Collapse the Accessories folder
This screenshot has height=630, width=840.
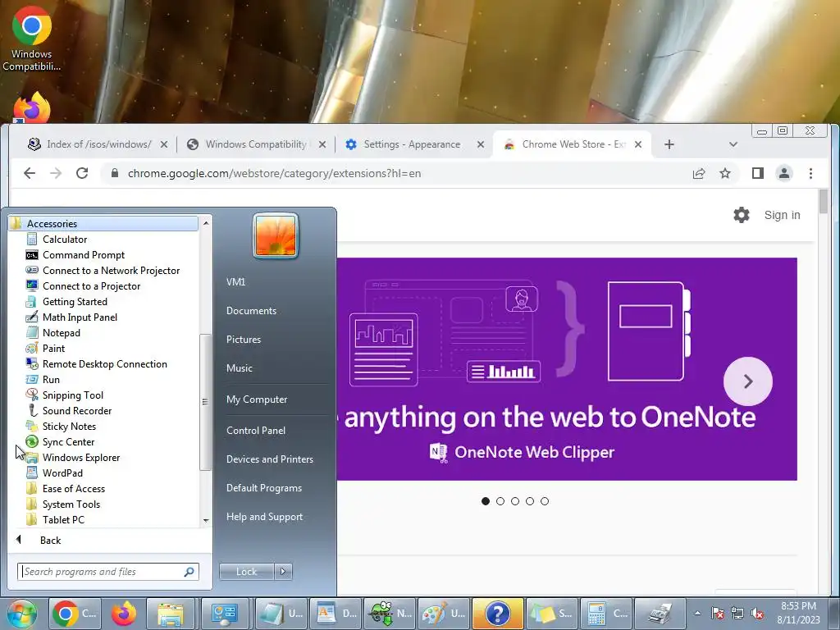[52, 223]
